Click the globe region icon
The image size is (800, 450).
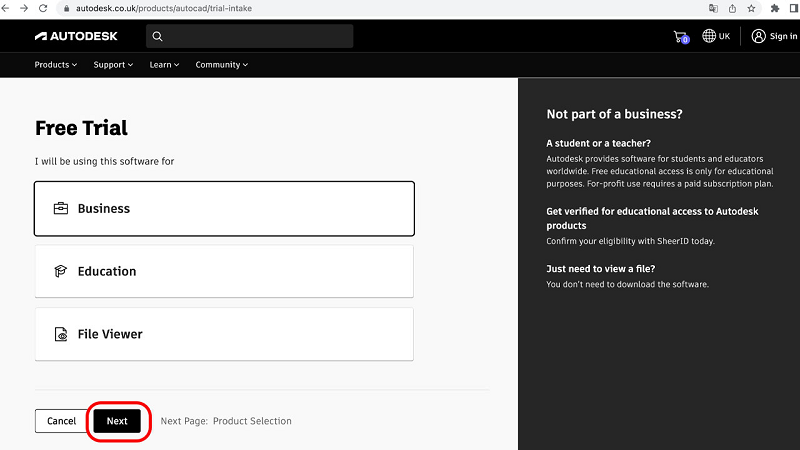click(709, 36)
